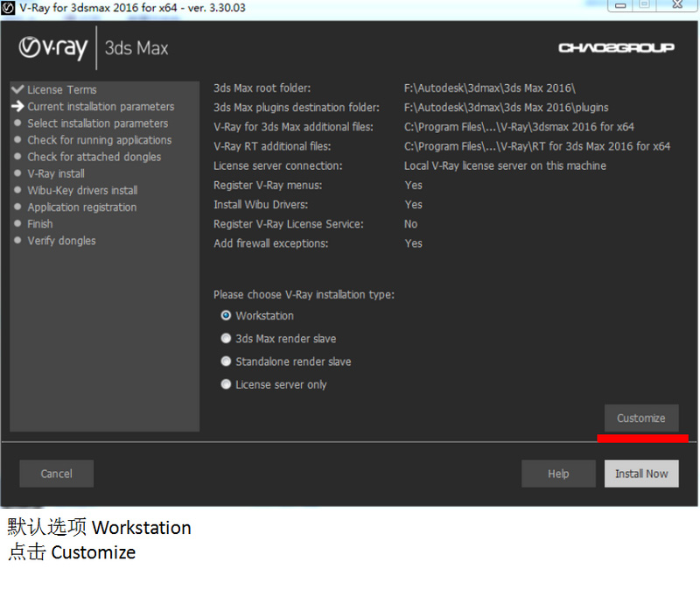Image resolution: width=700 pixels, height=604 pixels.
Task: Click the V-Ray title bar app icon
Action: 8,8
